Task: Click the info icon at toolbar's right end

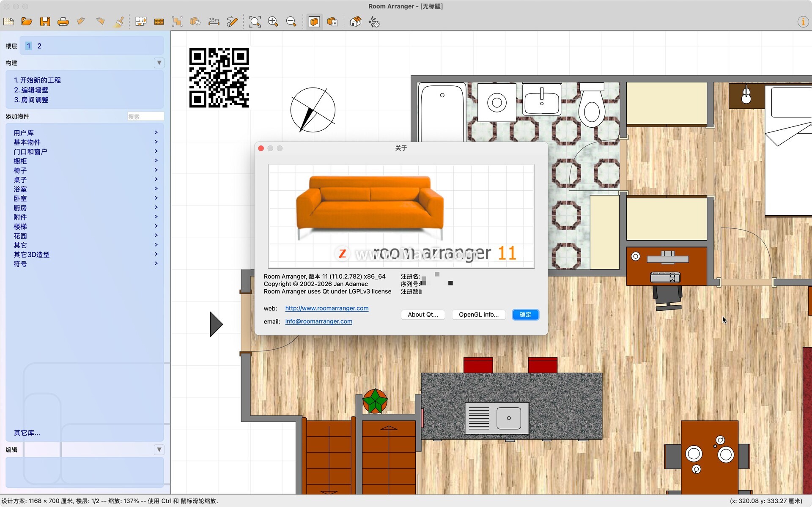Action: pyautogui.click(x=803, y=22)
